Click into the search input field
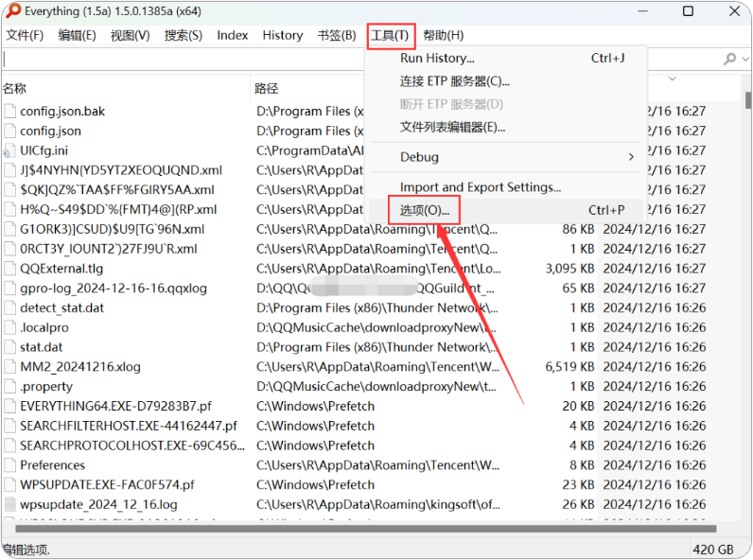 point(184,59)
